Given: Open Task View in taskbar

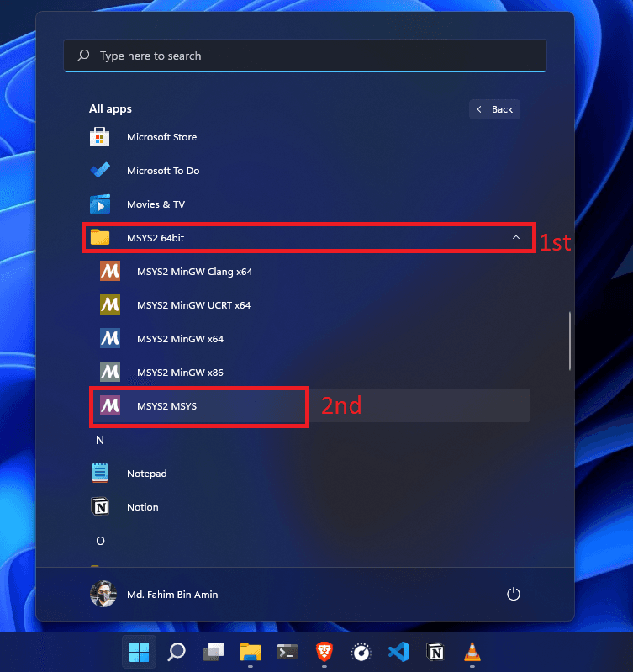Looking at the screenshot, I should [214, 652].
